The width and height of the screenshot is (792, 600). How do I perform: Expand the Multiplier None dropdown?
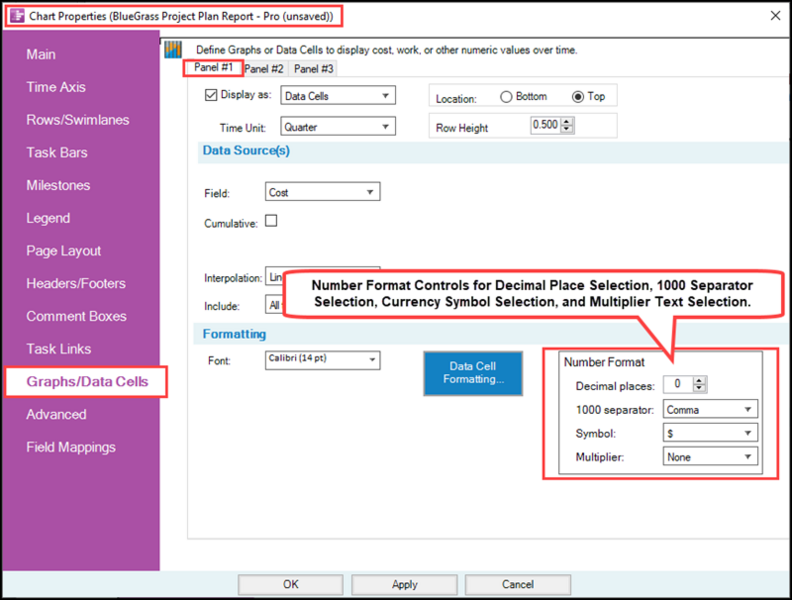[710, 457]
